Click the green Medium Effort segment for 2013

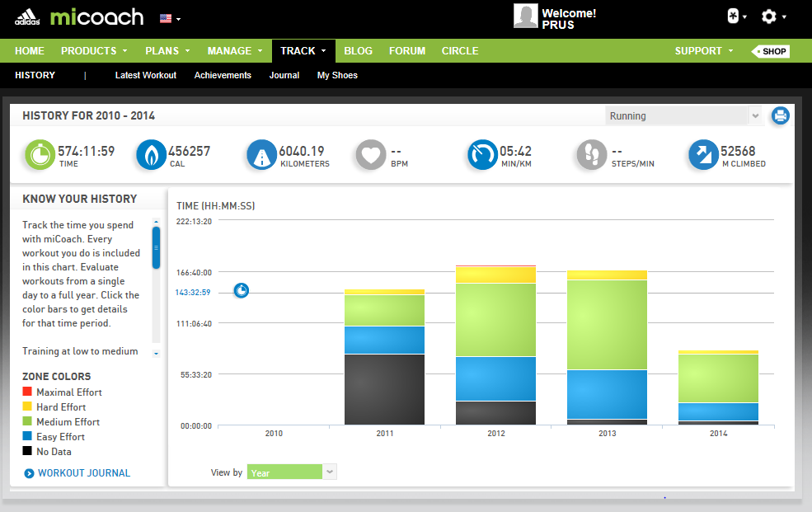tap(606, 324)
